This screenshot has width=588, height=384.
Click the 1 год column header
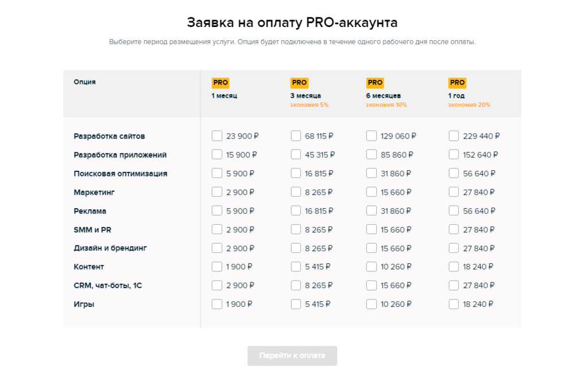tap(457, 96)
